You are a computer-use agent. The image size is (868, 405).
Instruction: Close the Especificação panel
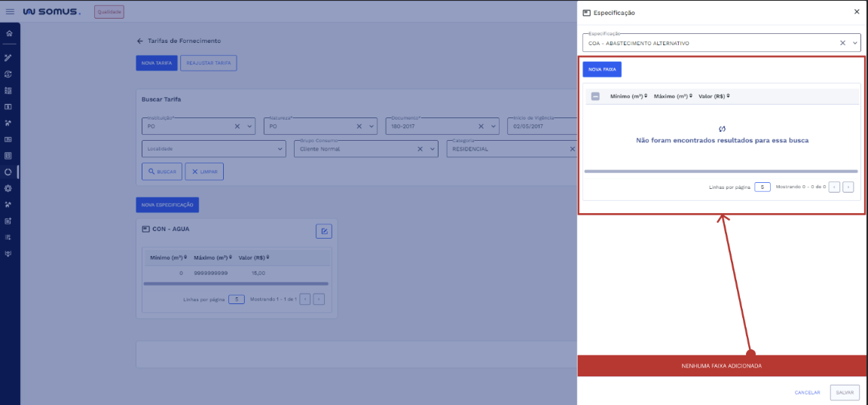coord(856,12)
